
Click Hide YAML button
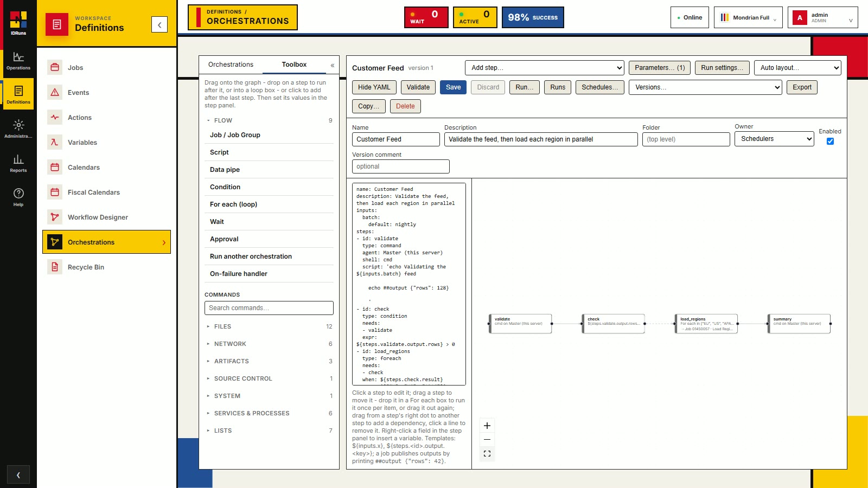pos(374,87)
